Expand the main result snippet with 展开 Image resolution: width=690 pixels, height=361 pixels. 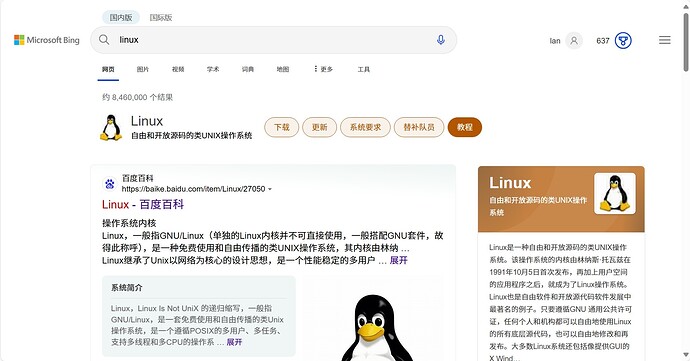coord(399,260)
